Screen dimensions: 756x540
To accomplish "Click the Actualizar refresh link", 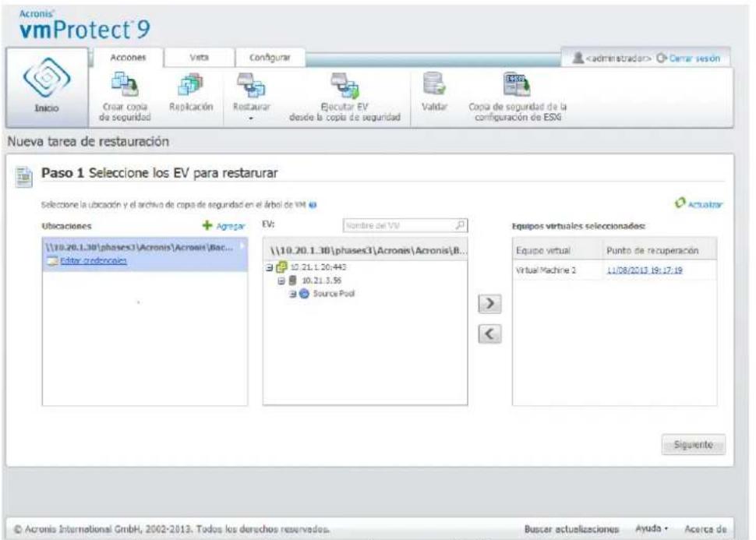I will tap(698, 204).
